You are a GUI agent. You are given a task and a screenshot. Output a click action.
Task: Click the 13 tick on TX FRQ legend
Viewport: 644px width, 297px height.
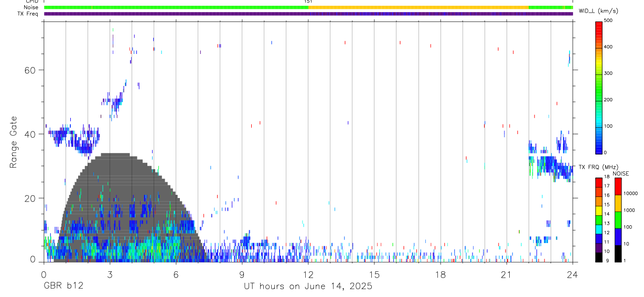coord(606,223)
